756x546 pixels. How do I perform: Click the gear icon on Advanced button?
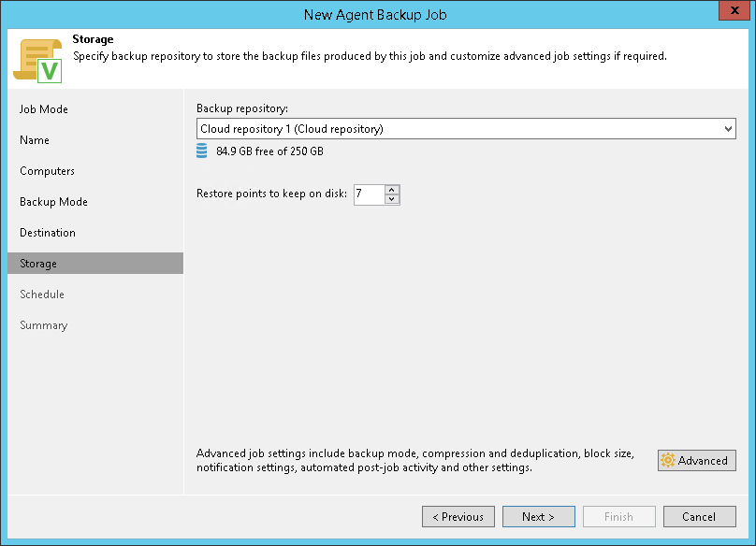pos(668,460)
